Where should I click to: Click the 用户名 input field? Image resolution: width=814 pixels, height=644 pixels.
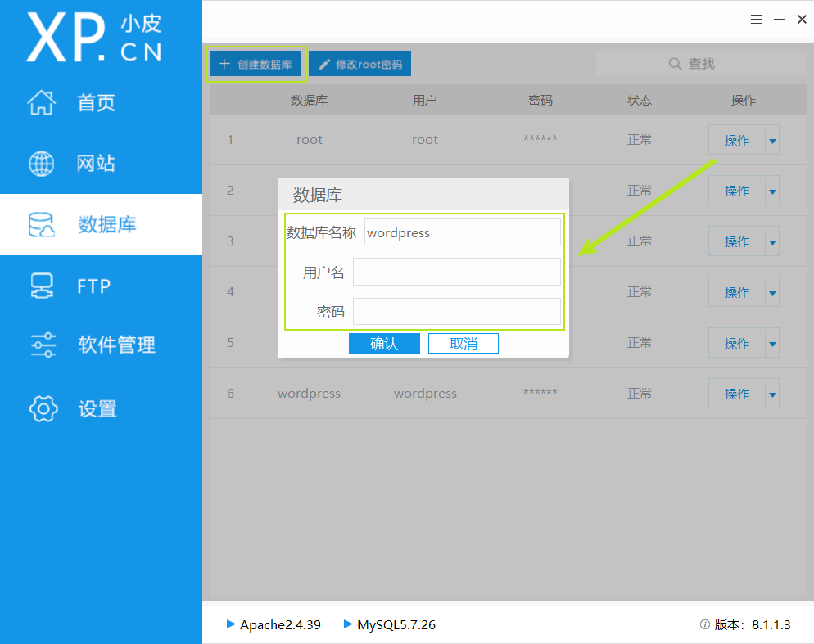pyautogui.click(x=457, y=272)
